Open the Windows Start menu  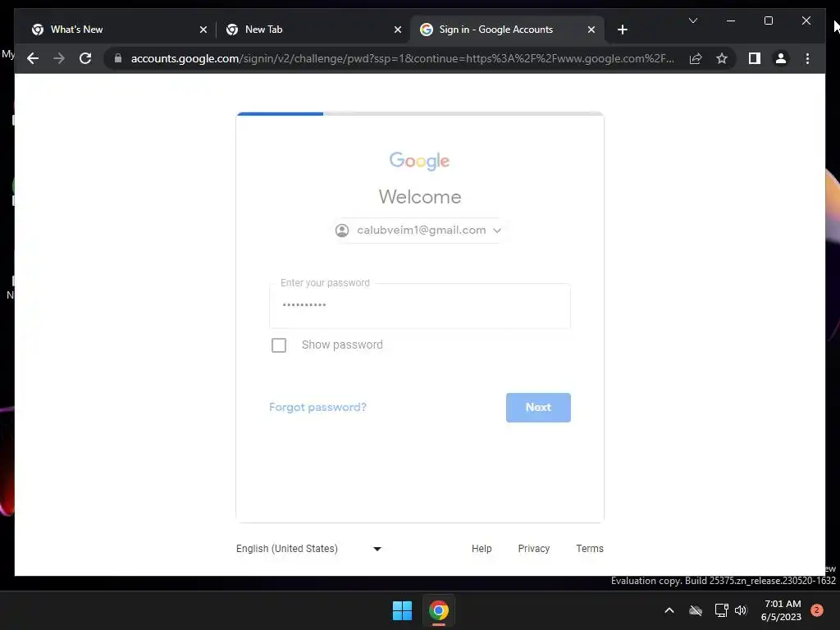coord(402,610)
